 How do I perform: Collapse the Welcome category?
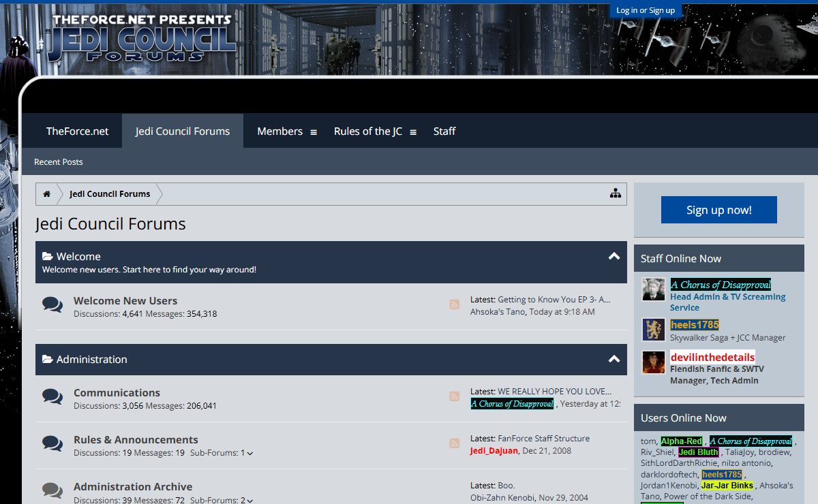click(x=614, y=256)
